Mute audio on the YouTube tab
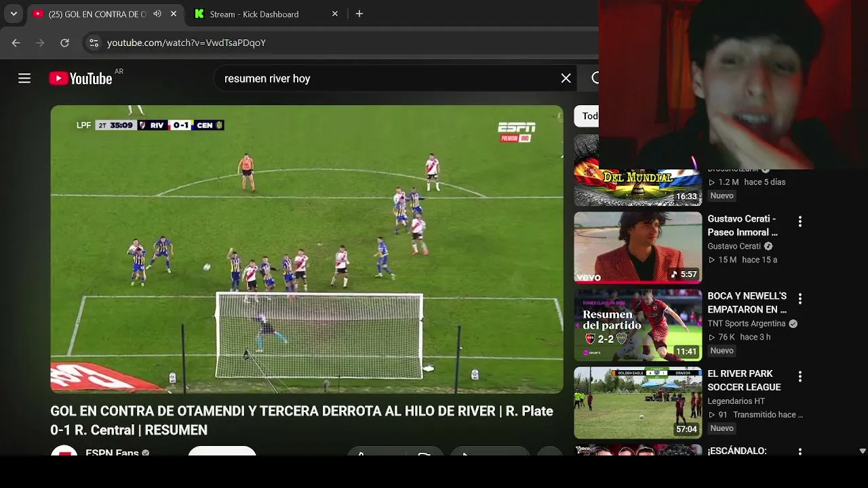Viewport: 868px width, 488px height. click(157, 14)
